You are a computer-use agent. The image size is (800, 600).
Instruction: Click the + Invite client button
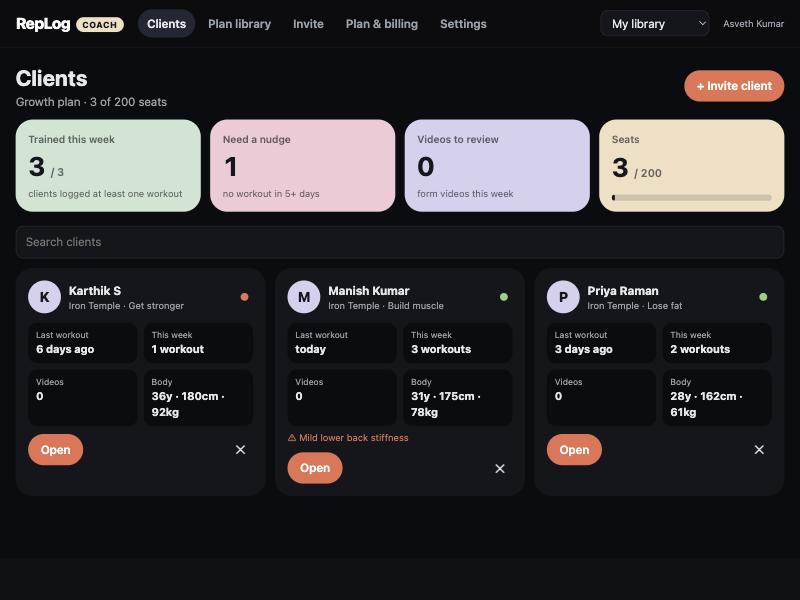pyautogui.click(x=734, y=86)
